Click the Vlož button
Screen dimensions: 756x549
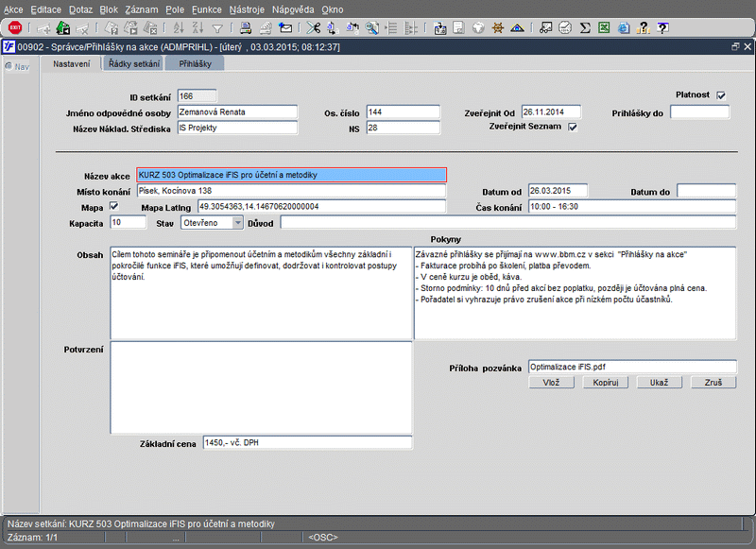pos(551,383)
